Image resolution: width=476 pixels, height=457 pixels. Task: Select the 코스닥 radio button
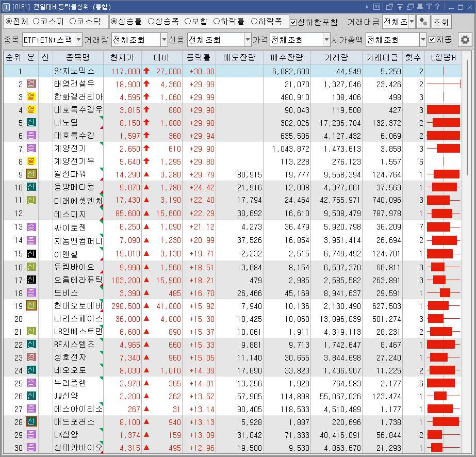[73, 21]
